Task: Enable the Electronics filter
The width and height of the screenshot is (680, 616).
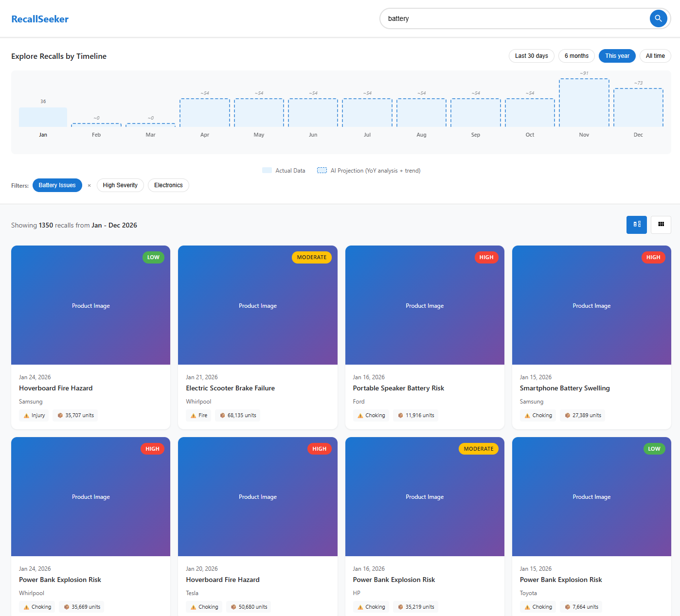Action: tap(168, 185)
